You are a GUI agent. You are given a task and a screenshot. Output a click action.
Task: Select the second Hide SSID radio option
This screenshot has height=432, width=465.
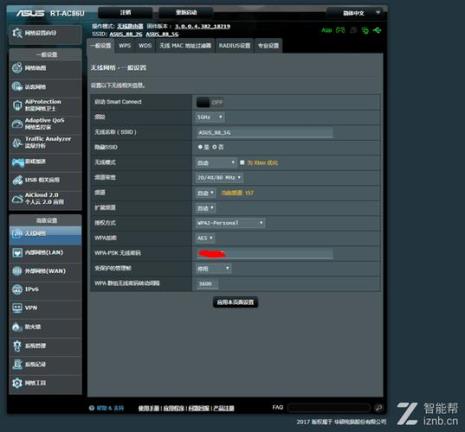click(214, 147)
